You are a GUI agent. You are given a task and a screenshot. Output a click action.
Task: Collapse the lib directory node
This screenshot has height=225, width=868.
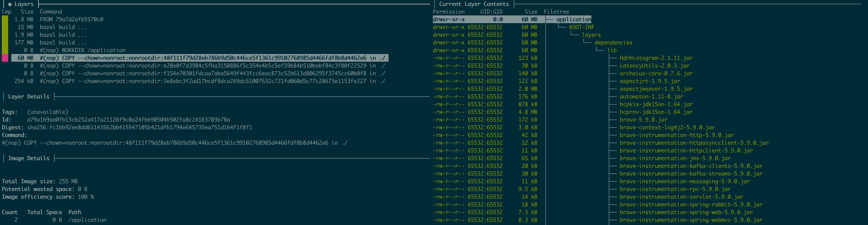coord(612,50)
